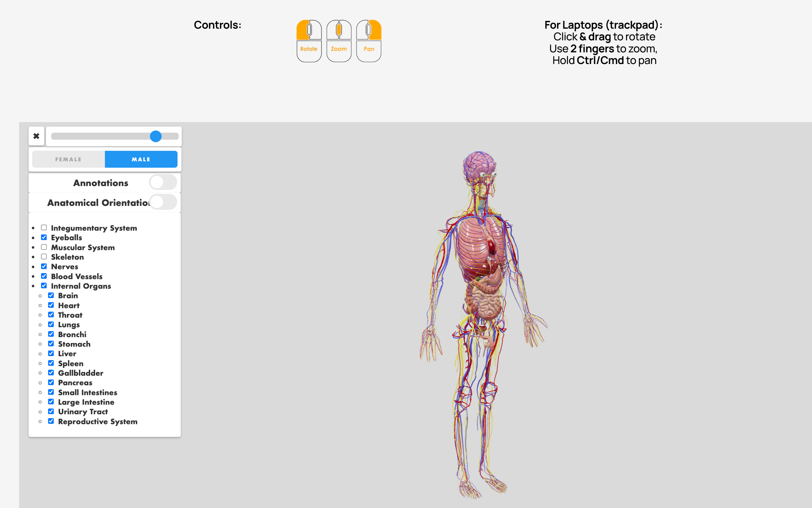Uncheck the Heart checkbox
The height and width of the screenshot is (508, 812).
(x=51, y=305)
